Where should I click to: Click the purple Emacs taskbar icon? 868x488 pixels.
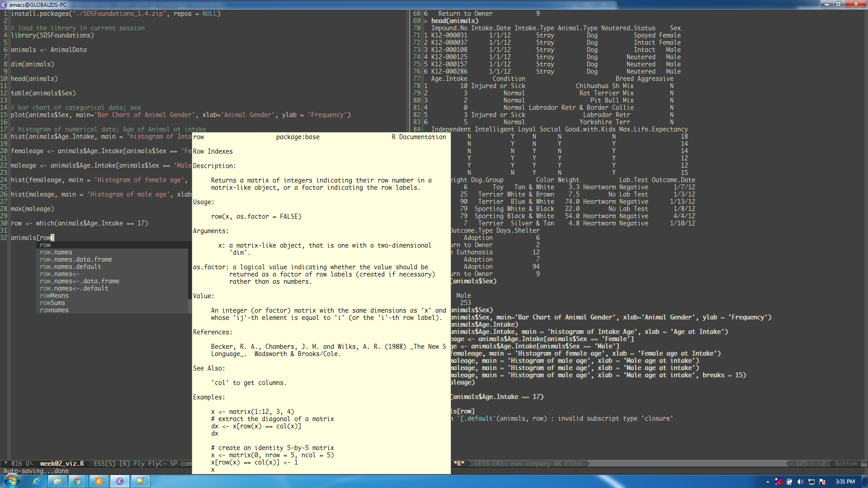pos(120,481)
